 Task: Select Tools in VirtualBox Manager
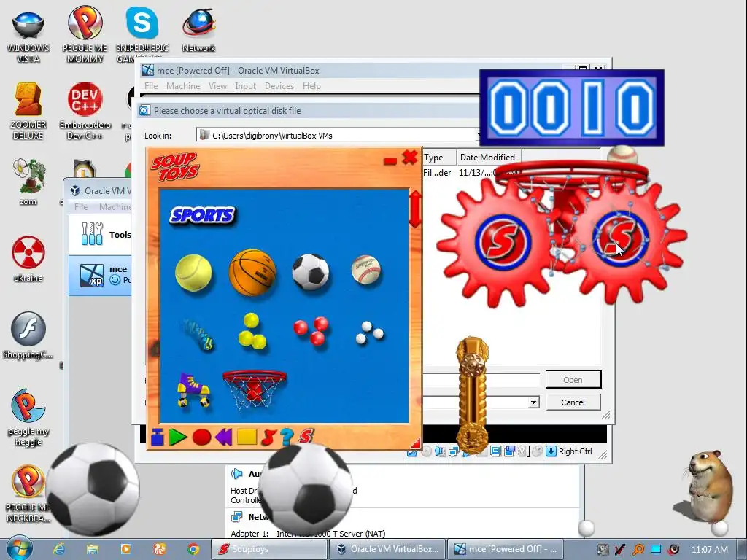pos(101,234)
